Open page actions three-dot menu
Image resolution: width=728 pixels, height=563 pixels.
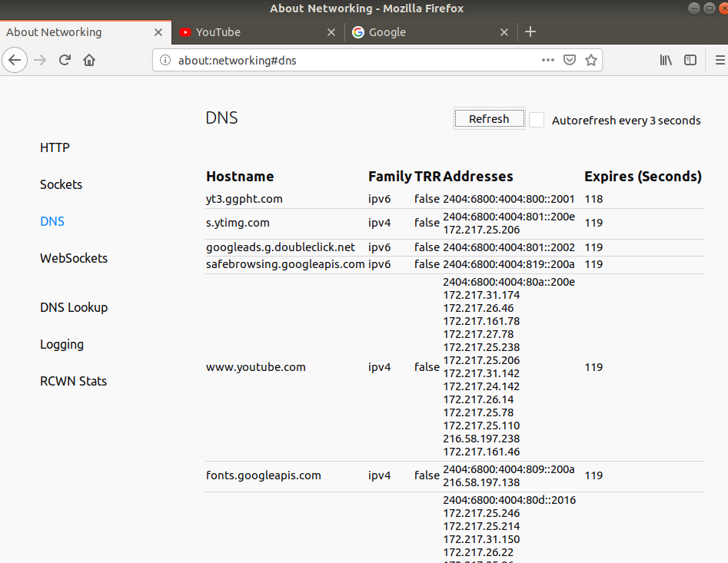(x=548, y=60)
